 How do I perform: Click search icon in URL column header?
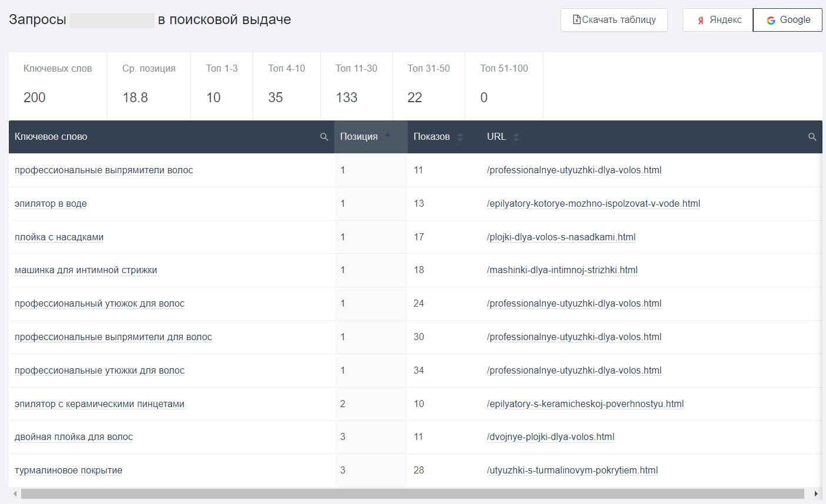click(812, 137)
